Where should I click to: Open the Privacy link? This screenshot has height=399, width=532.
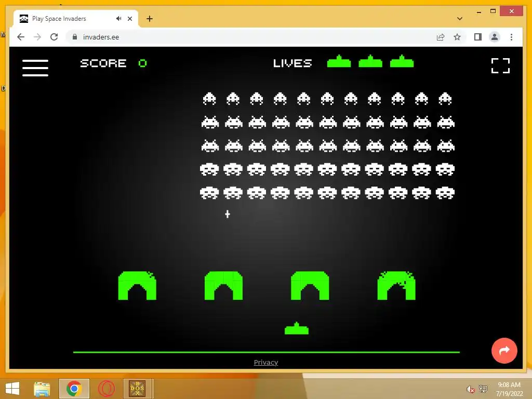coord(265,362)
